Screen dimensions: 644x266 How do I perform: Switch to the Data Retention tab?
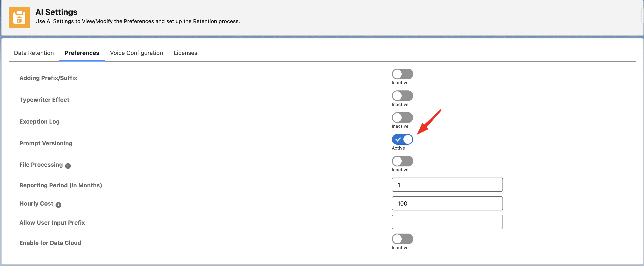[x=34, y=53]
